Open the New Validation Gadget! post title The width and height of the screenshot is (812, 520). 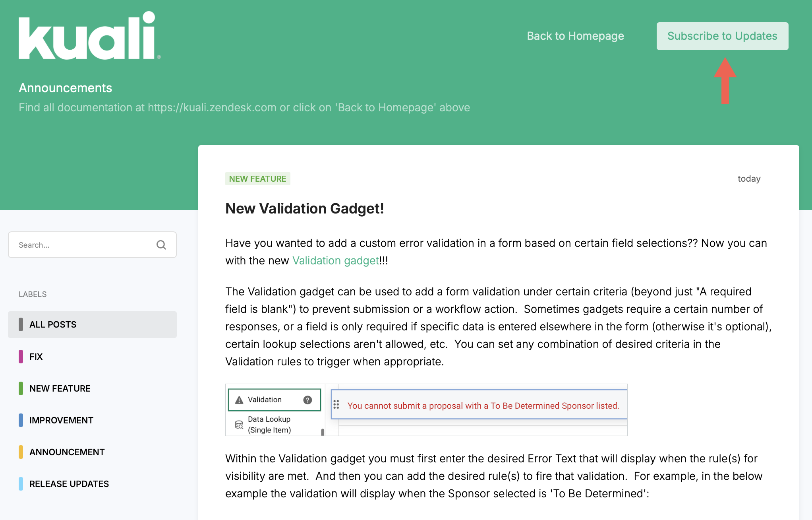(304, 209)
